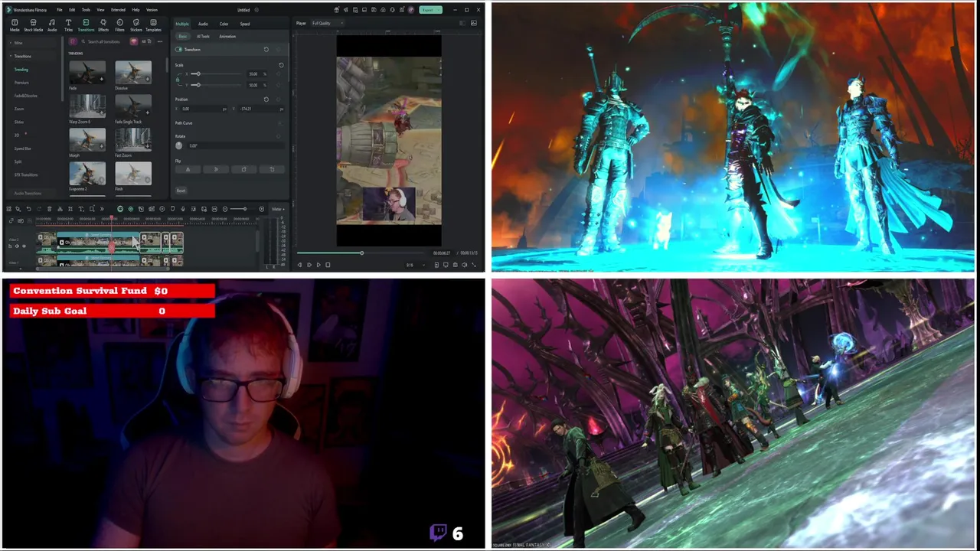Open the Effects library
The image size is (980, 551).
tap(103, 24)
